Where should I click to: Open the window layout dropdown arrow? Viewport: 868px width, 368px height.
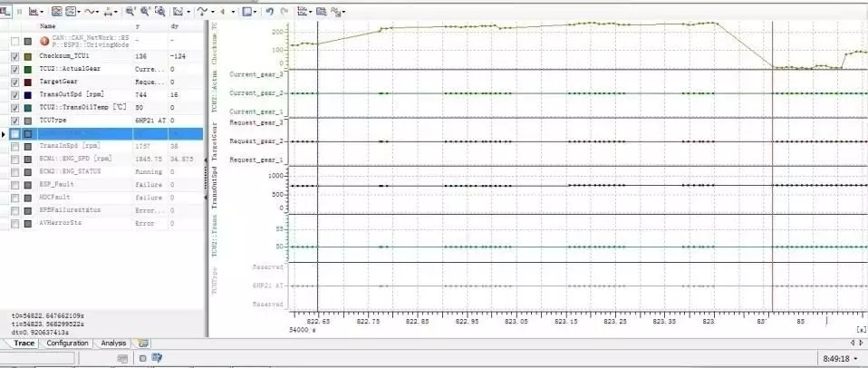pos(257,12)
